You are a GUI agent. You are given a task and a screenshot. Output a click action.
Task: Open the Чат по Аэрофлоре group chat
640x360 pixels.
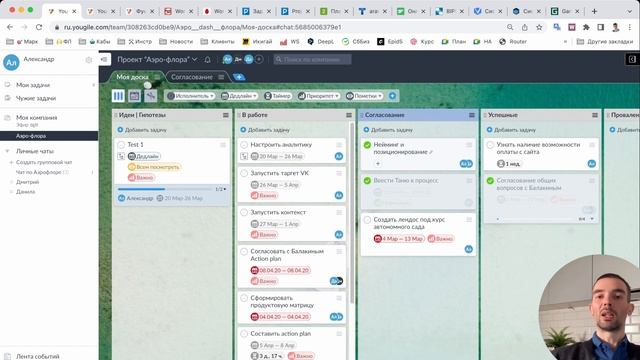pyautogui.click(x=38, y=172)
